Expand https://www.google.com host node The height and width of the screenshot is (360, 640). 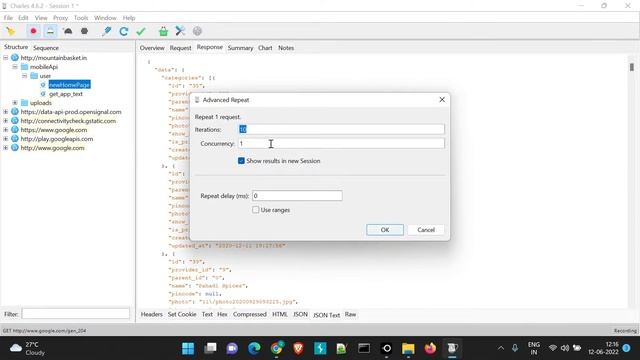pos(6,129)
